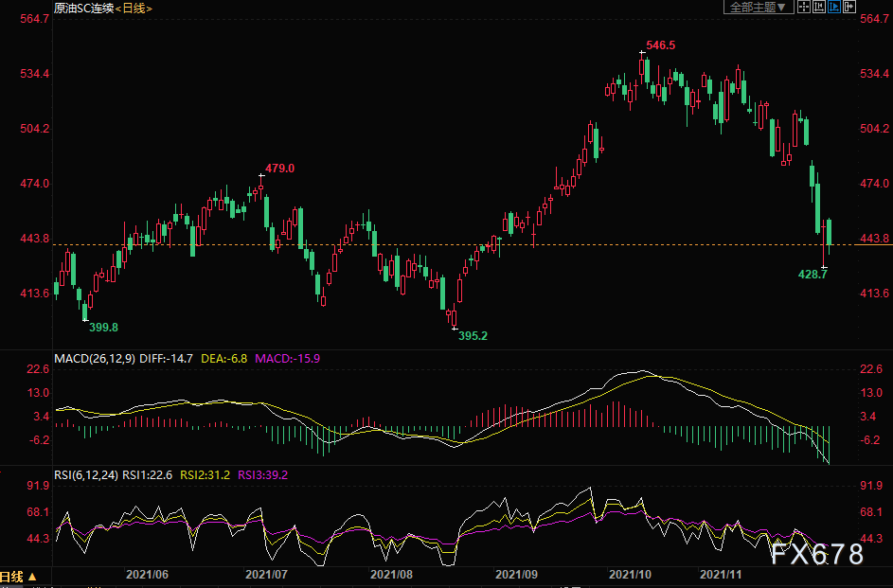Click the 2021/08 date on time axis
893x588 pixels.
coord(391,575)
